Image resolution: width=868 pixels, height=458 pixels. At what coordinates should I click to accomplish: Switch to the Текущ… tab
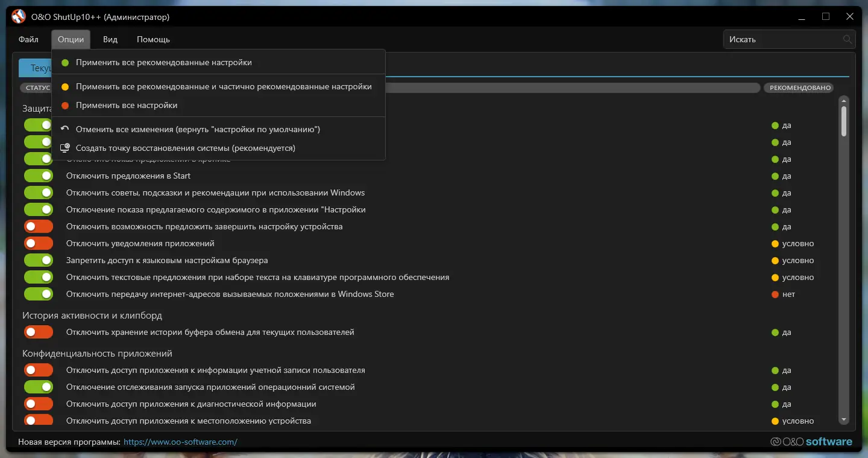point(35,68)
